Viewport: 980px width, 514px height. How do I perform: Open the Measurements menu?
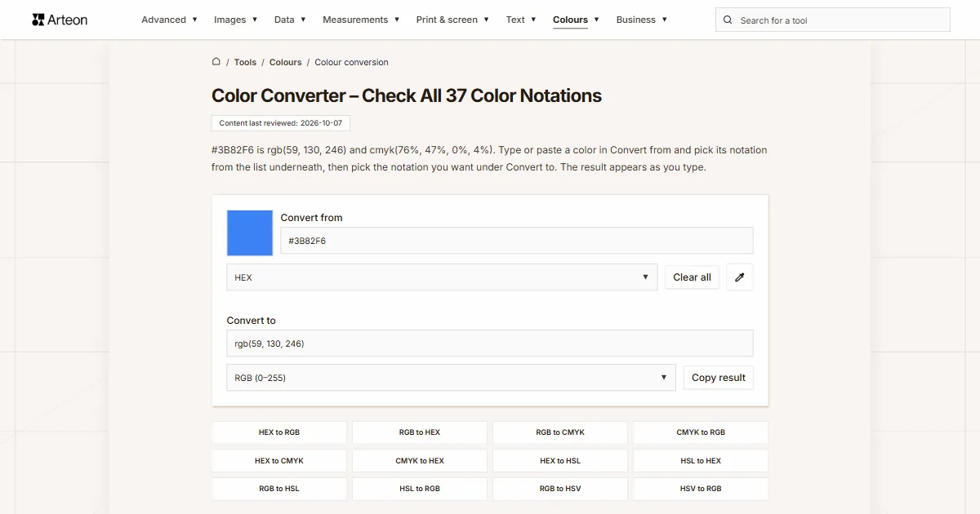361,20
